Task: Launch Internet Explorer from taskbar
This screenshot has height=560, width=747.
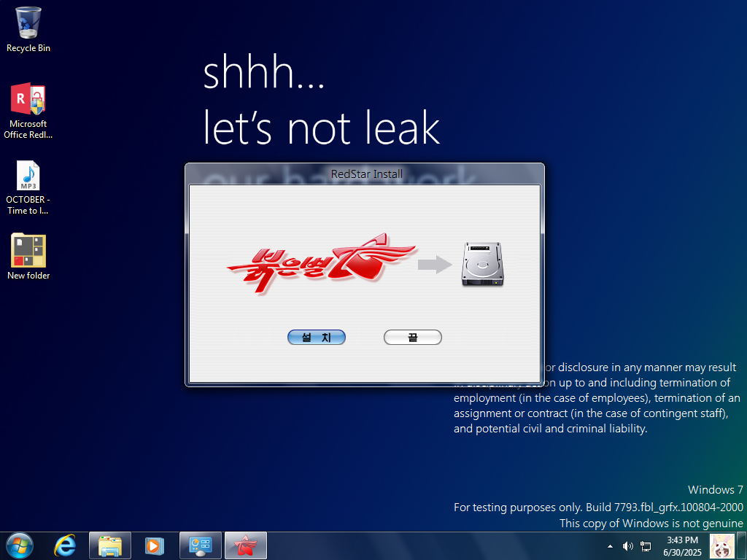Action: point(65,545)
